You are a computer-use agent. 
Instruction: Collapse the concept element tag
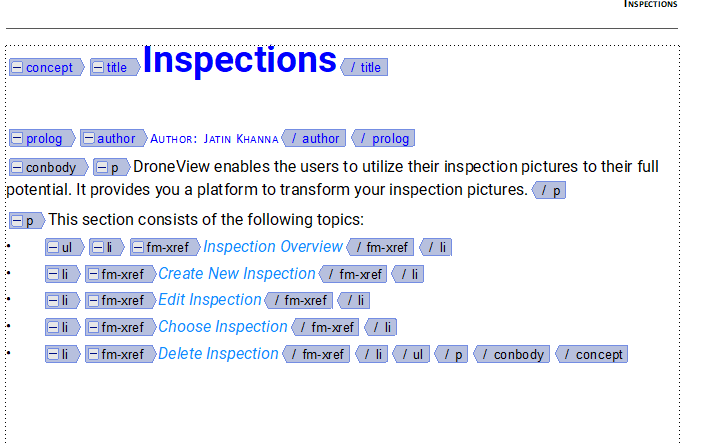coord(17,68)
